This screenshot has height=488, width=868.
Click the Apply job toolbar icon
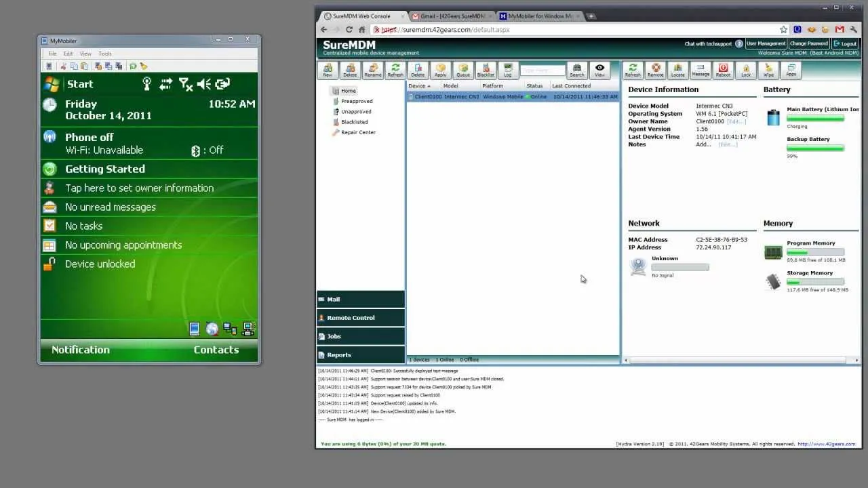(x=440, y=70)
